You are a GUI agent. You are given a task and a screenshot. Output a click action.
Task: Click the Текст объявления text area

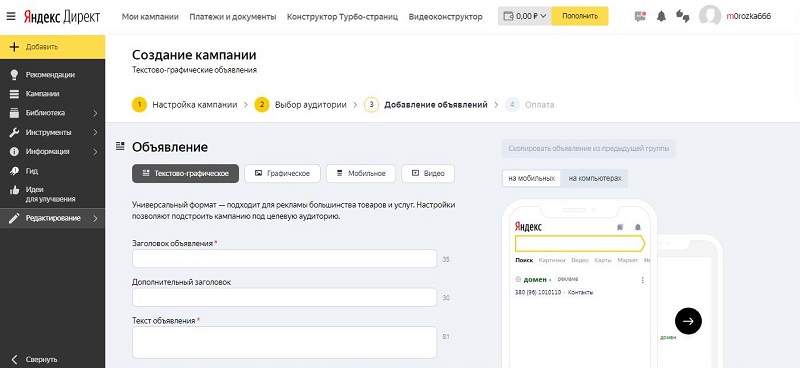(x=284, y=342)
